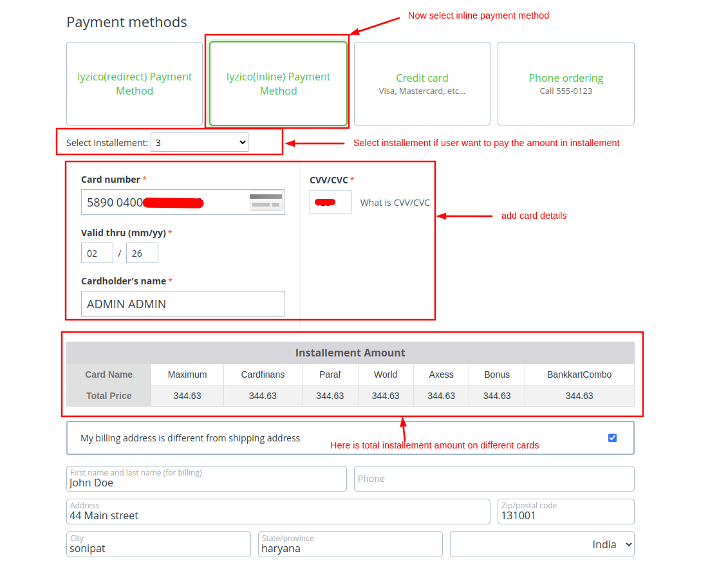Choose the Phone ordering payment option
728x563 pixels.
click(566, 84)
